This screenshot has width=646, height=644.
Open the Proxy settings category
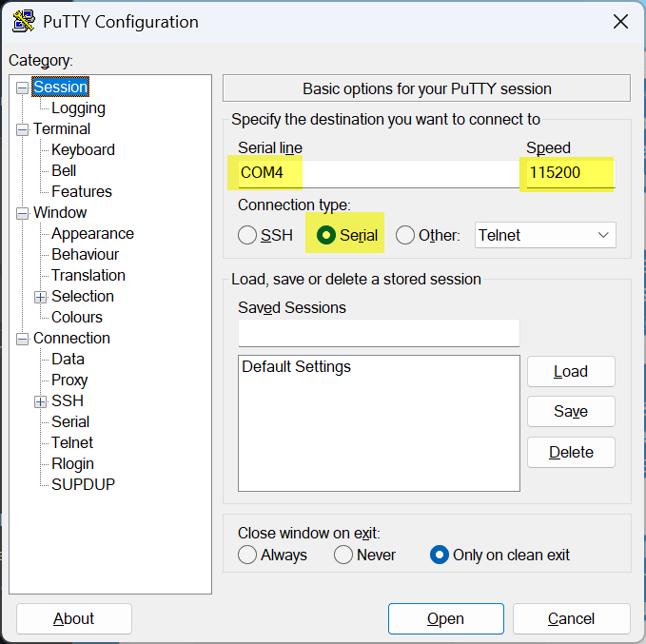(69, 381)
